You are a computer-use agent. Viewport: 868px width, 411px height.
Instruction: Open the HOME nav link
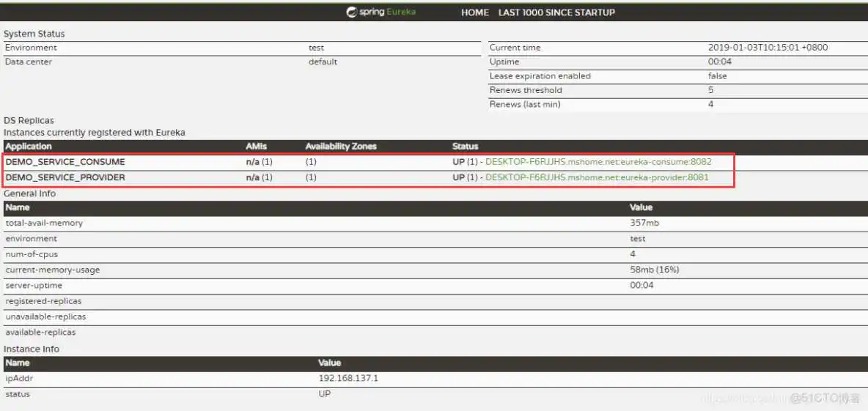click(475, 12)
